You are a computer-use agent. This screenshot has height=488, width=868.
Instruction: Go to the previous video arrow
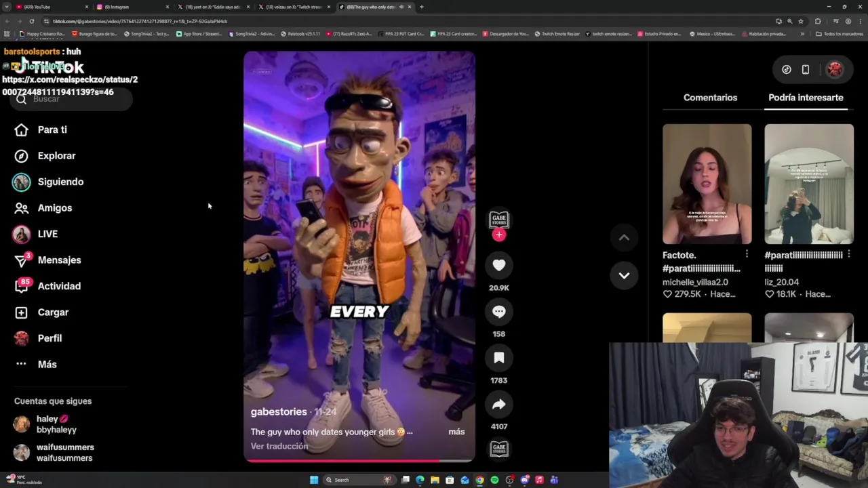(624, 237)
